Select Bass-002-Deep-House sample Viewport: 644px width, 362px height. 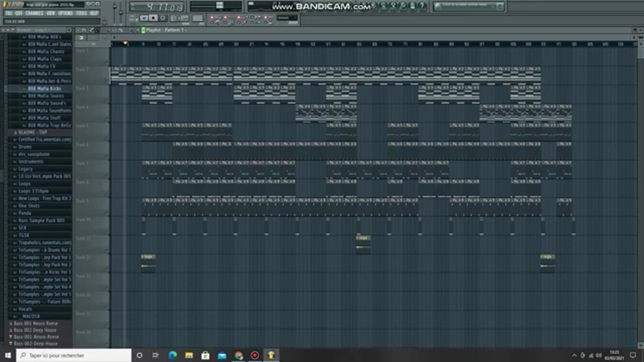point(36,343)
